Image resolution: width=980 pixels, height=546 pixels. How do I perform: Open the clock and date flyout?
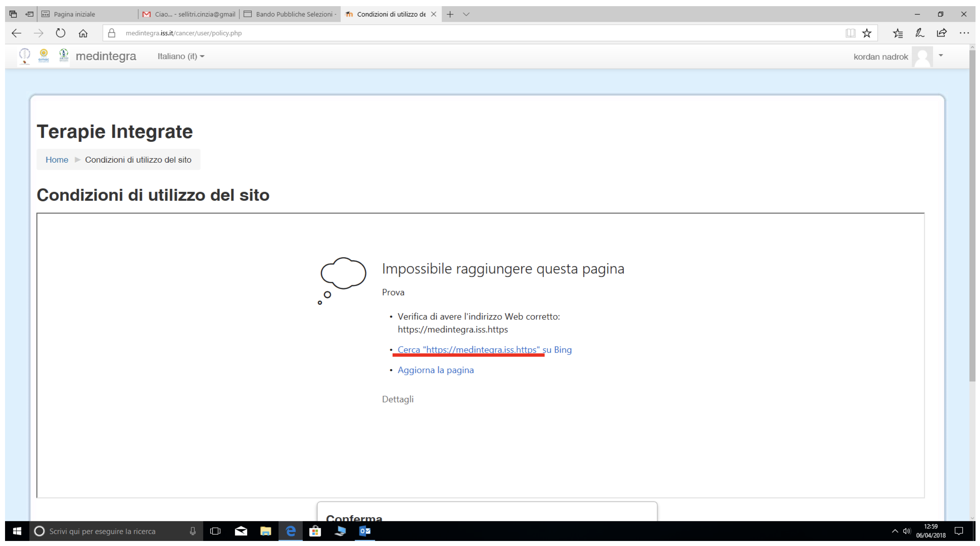pos(930,531)
